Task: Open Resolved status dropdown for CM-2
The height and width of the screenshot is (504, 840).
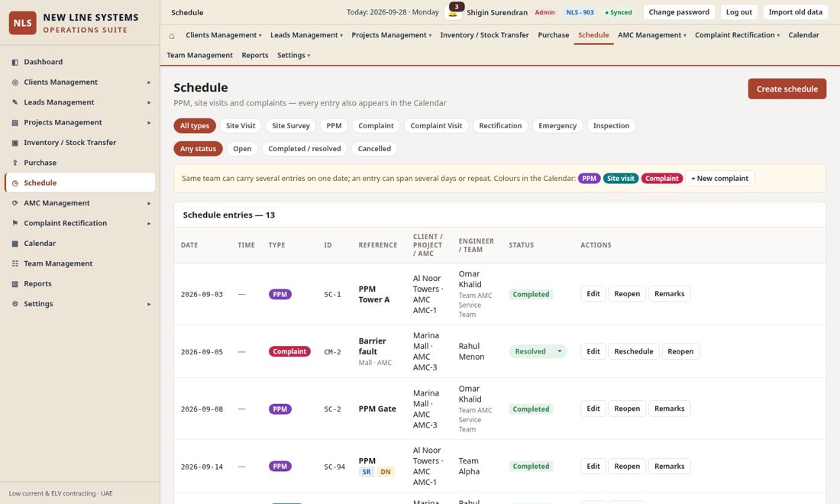Action: pyautogui.click(x=538, y=351)
